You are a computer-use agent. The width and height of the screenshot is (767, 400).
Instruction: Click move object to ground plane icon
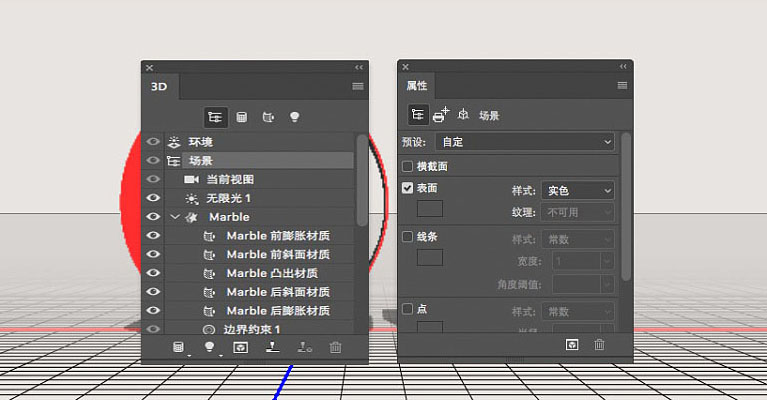[x=272, y=347]
